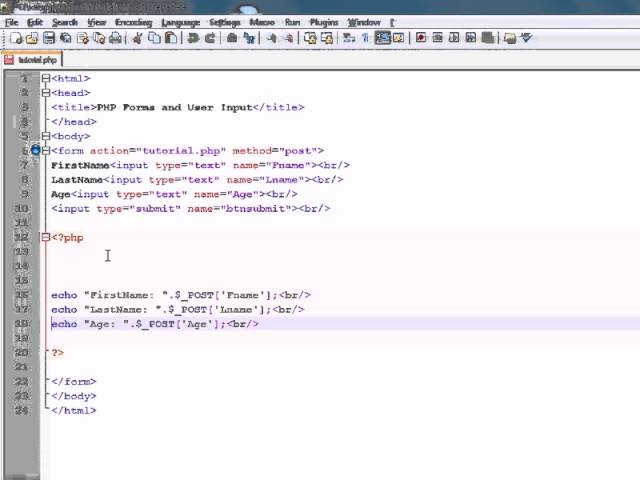Start macro recording with the red record icon

tap(421, 38)
